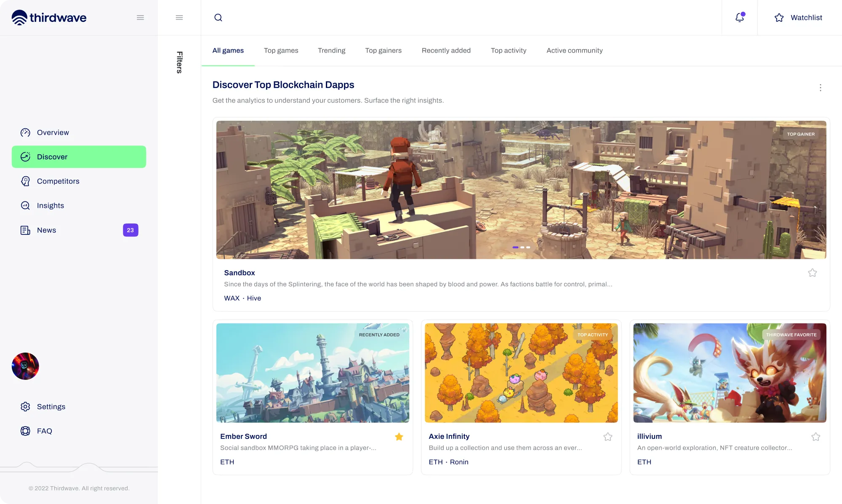
Task: Click the News newspaper icon
Action: [x=25, y=230]
